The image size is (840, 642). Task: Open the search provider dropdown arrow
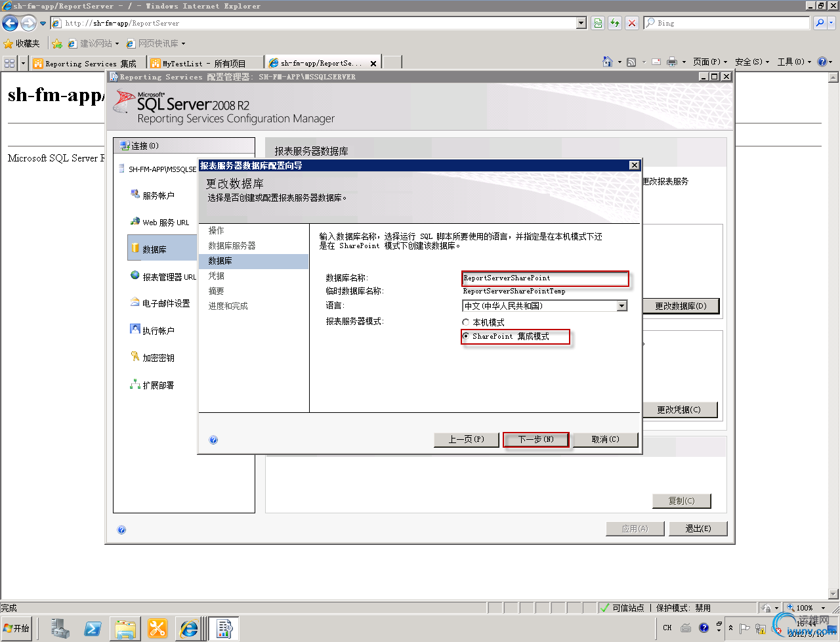pyautogui.click(x=831, y=23)
